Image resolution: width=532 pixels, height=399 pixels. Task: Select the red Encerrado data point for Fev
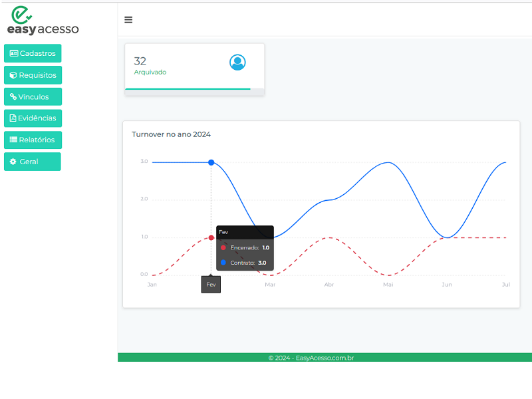(211, 237)
